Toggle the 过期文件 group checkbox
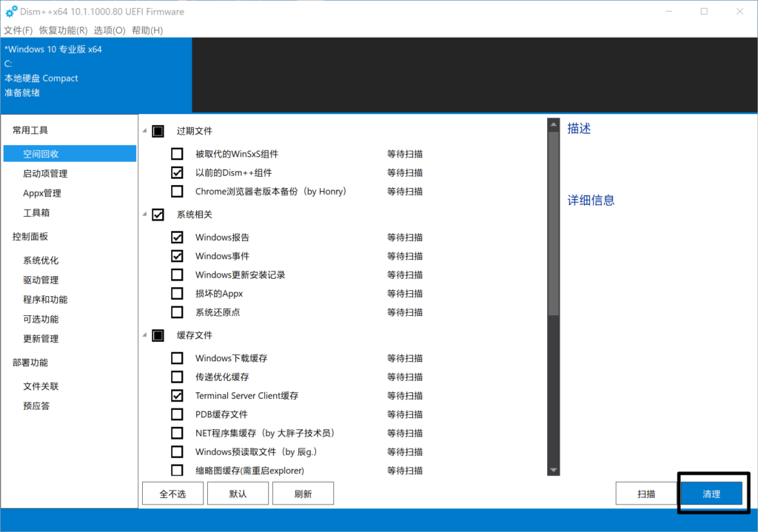The height and width of the screenshot is (532, 758). 158,131
